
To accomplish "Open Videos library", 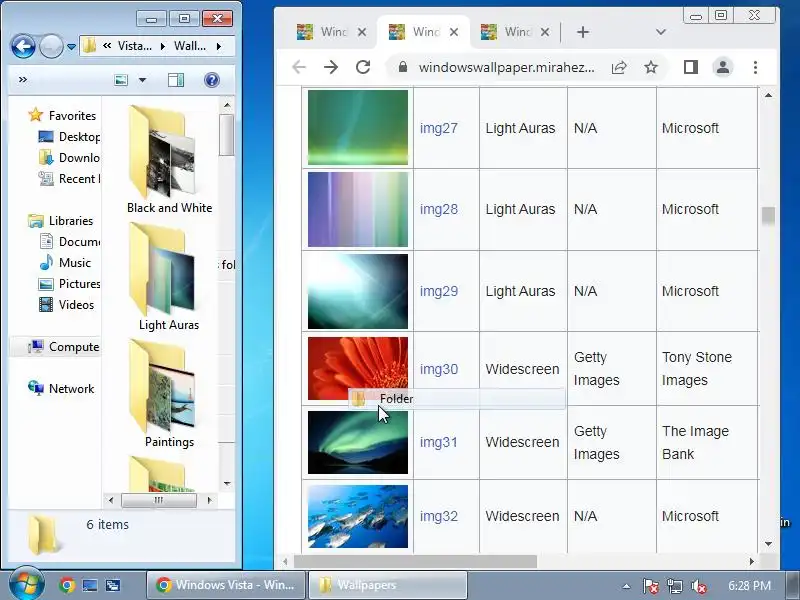I will (66, 305).
